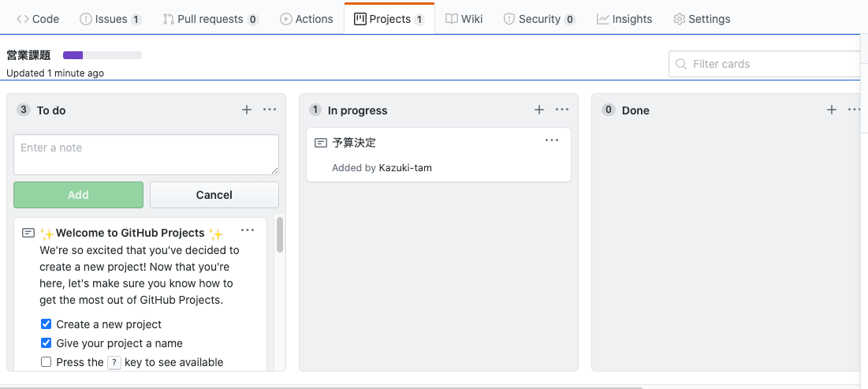868x389 pixels.
Task: Check the Press the ? key checkbox
Action: pyautogui.click(x=47, y=362)
